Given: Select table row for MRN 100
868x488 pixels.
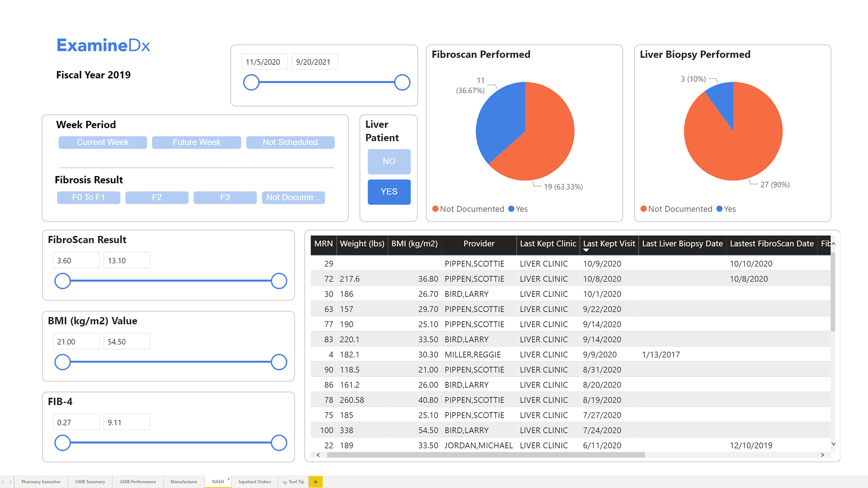Looking at the screenshot, I should click(571, 430).
